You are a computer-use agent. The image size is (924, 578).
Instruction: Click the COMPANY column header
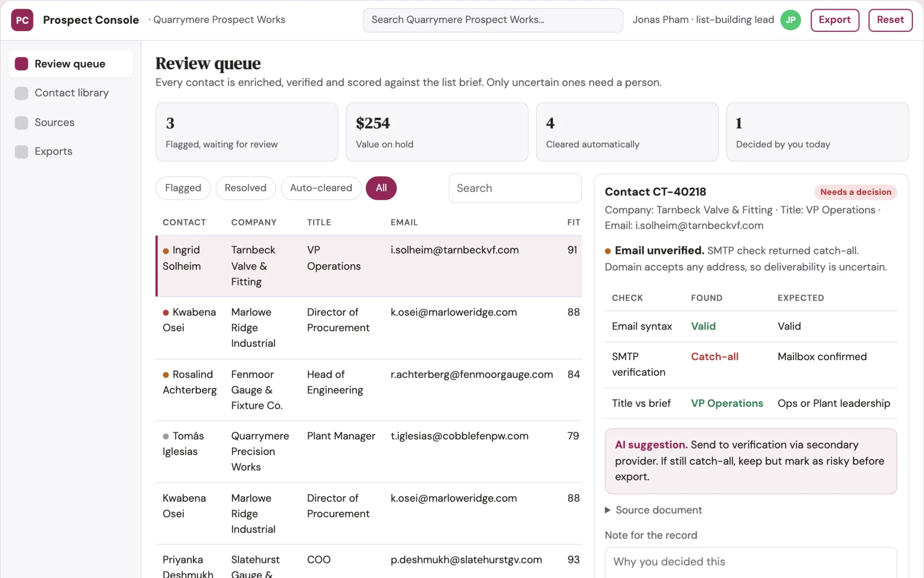coord(254,223)
